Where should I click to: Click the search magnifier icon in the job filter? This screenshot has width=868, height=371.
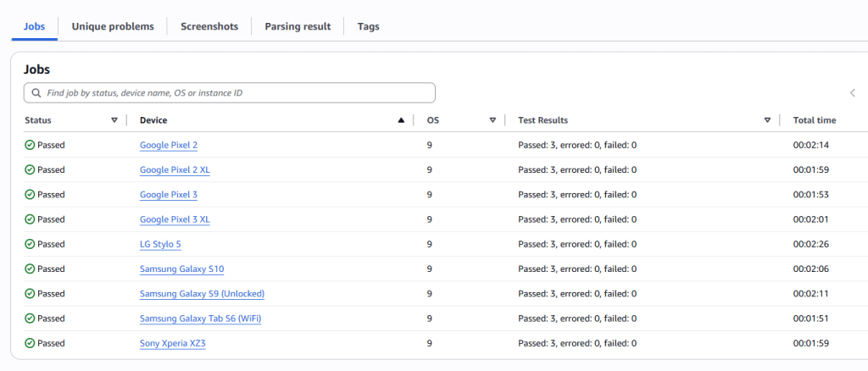36,93
